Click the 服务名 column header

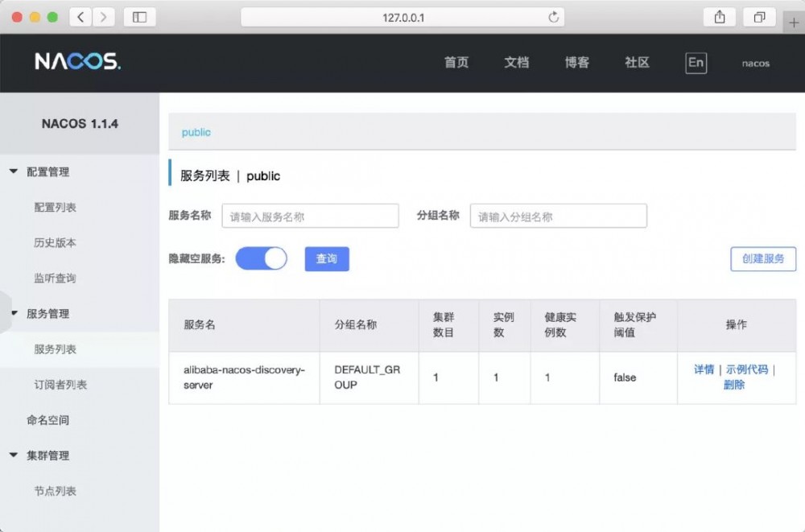(x=245, y=325)
